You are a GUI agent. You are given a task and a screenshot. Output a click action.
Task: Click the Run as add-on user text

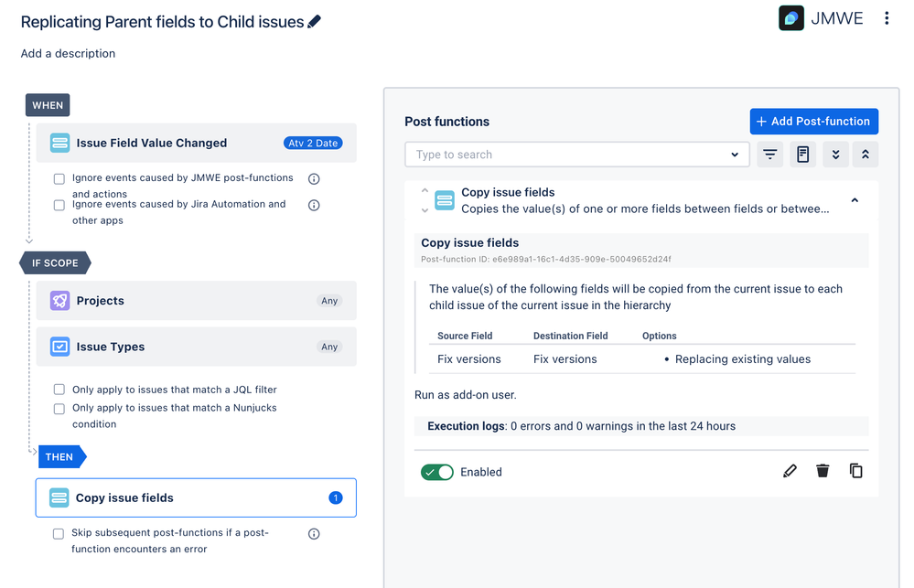[x=465, y=395]
